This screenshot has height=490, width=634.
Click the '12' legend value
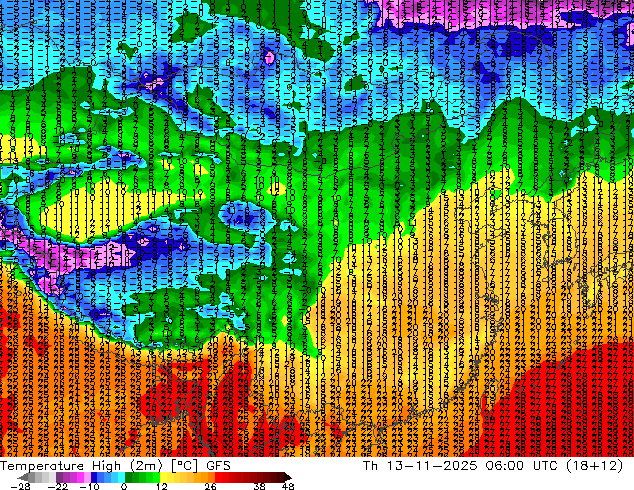tap(162, 486)
